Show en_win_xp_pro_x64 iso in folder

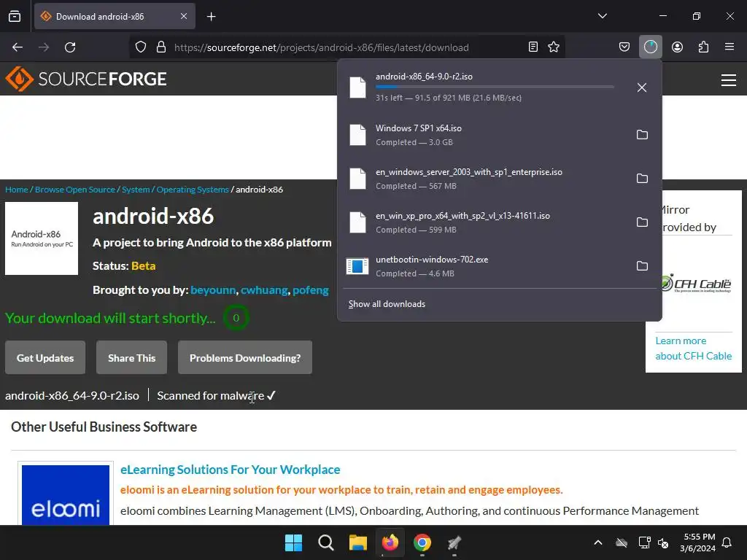coord(642,222)
